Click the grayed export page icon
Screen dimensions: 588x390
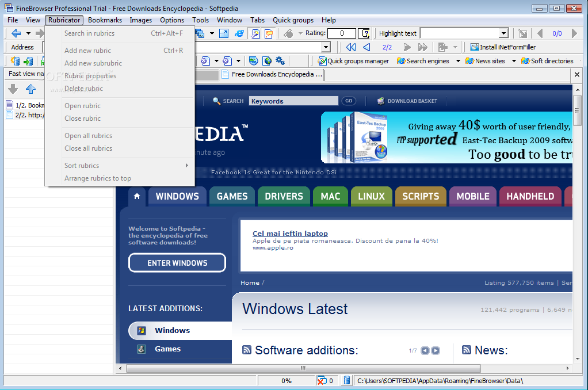(x=443, y=47)
